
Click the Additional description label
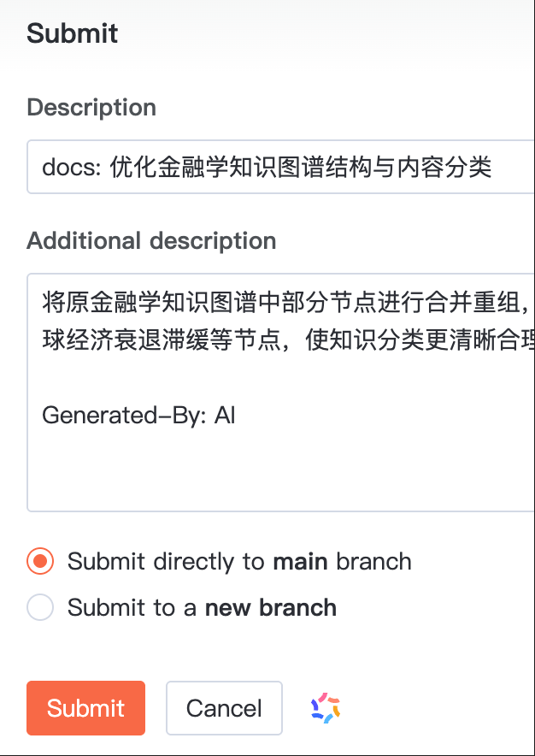(151, 240)
